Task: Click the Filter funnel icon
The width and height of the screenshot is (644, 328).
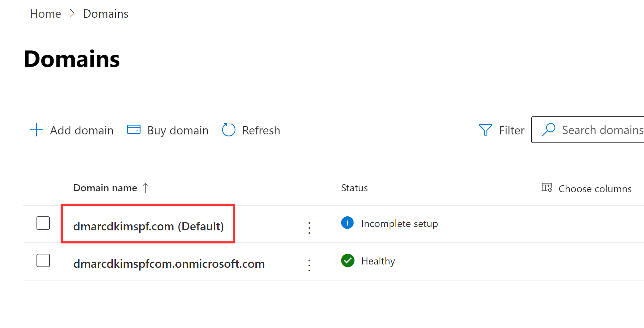Action: click(x=485, y=130)
